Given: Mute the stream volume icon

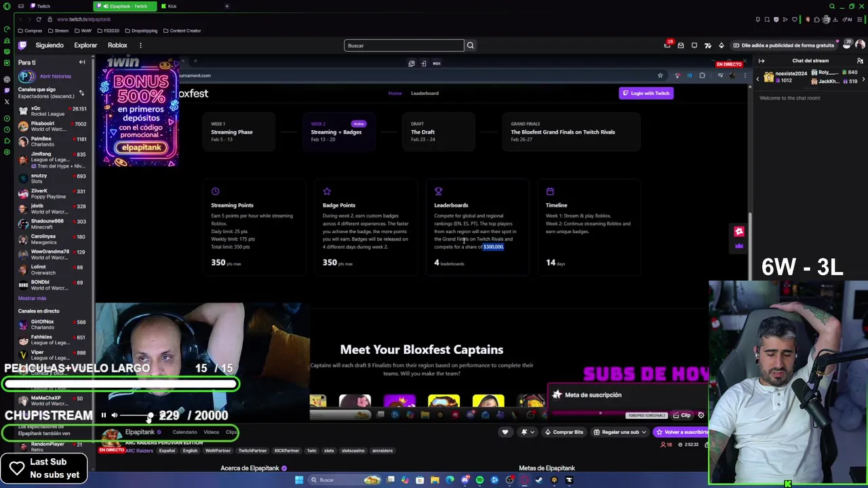Looking at the screenshot, I should (115, 415).
